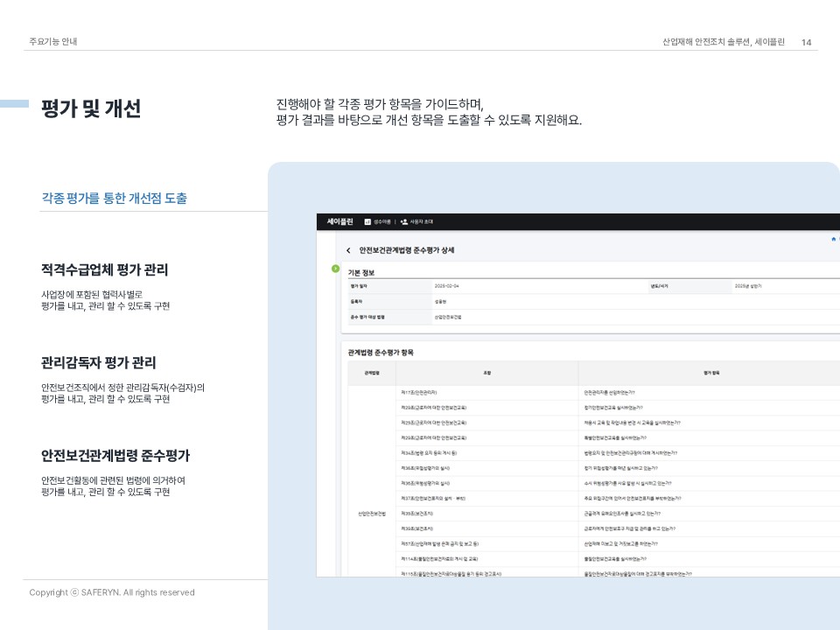Click the 평가 항목 column header
This screenshot has width=840, height=630.
coord(710,373)
